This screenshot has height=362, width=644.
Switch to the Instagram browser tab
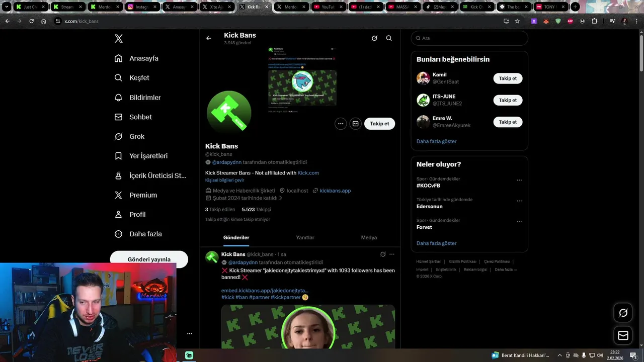tap(143, 7)
